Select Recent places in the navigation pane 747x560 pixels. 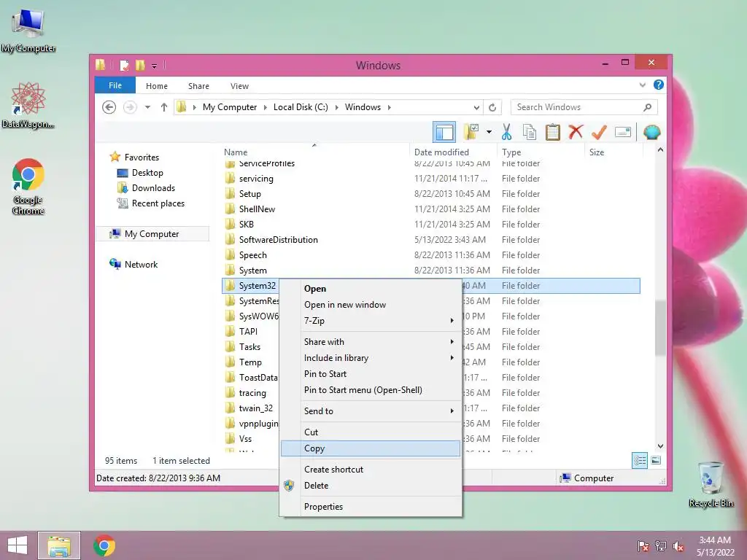158,203
